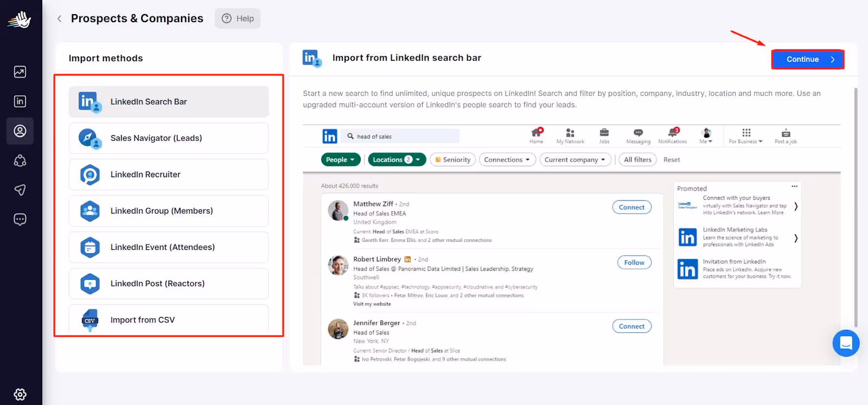Screen dimensions: 868x405
Task: Click the LinkedIn Post reactors icon
Action: coord(90,284)
